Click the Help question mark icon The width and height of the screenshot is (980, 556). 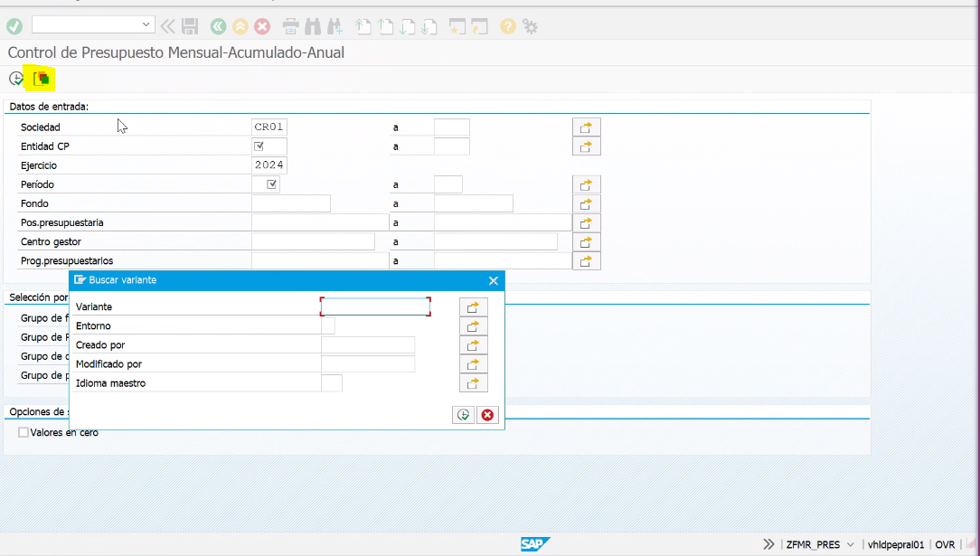(x=508, y=26)
